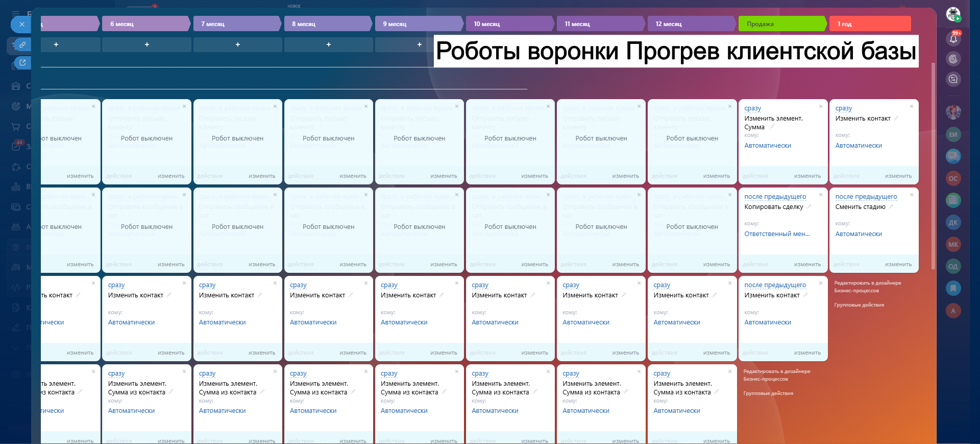This screenshot has width=980, height=444.
Task: Click the chat exchange icon in right sidebar
Action: coord(953,79)
